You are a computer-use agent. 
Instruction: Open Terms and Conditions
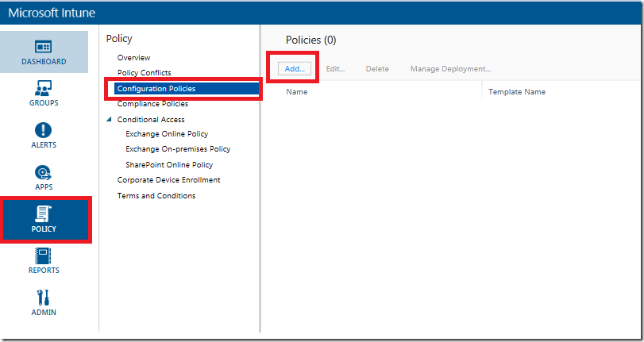tap(156, 196)
